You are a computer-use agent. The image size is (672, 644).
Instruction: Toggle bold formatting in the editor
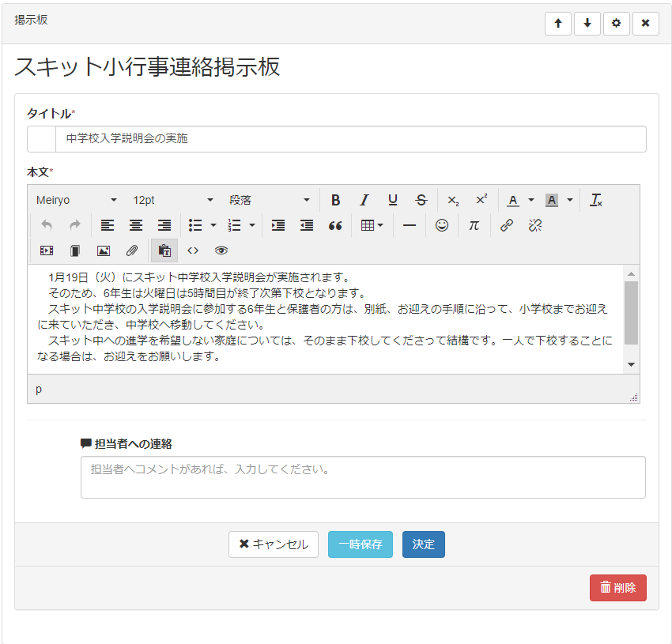335,200
